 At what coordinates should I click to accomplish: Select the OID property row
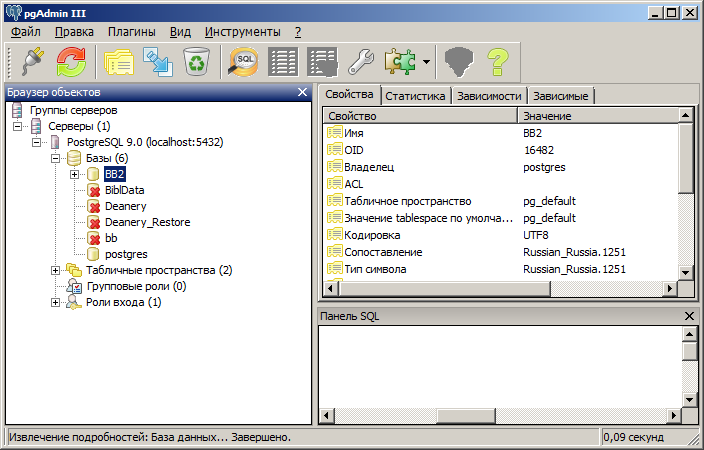501,150
